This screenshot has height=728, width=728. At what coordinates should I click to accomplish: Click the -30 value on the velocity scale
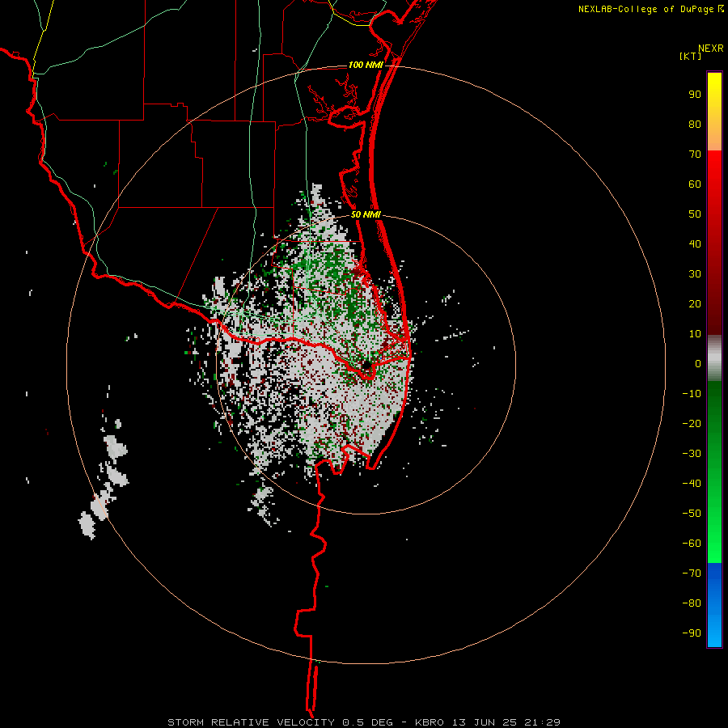pyautogui.click(x=692, y=454)
